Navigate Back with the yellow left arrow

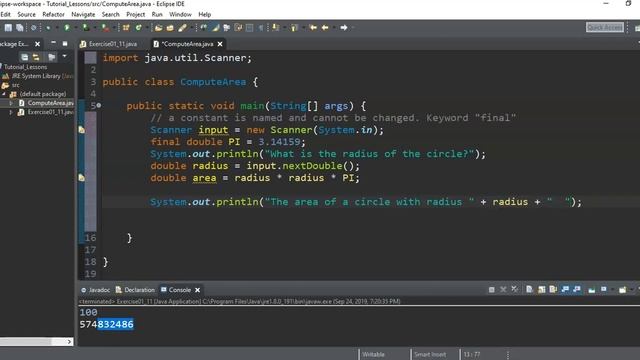point(325,27)
